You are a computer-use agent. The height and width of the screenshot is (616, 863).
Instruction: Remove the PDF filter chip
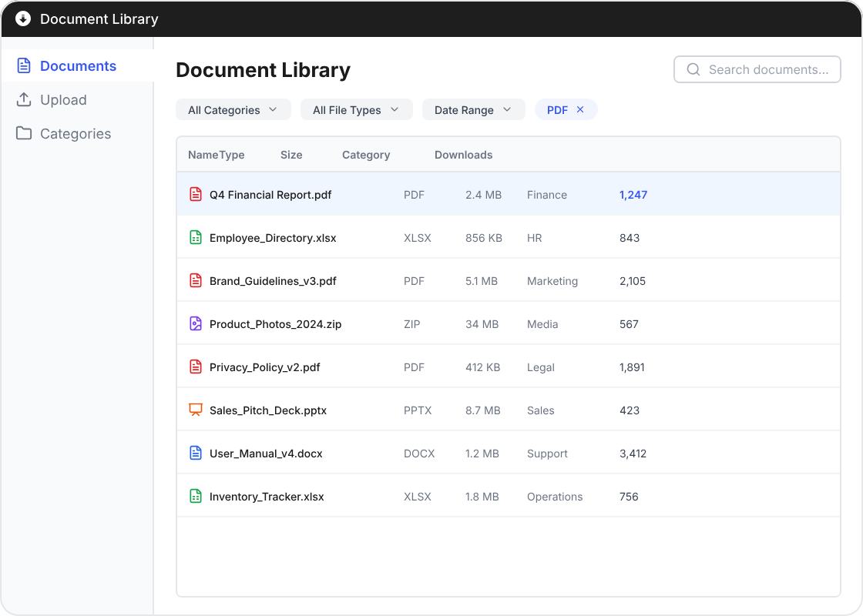point(582,109)
